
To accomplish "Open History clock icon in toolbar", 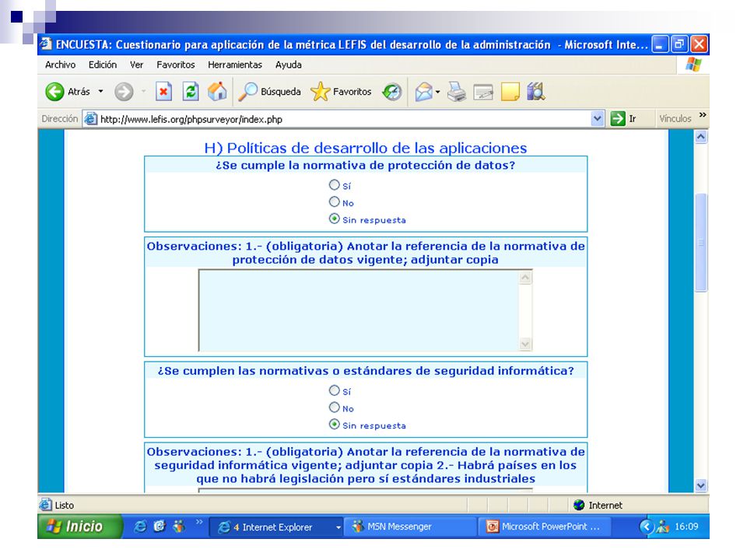I will tap(392, 92).
